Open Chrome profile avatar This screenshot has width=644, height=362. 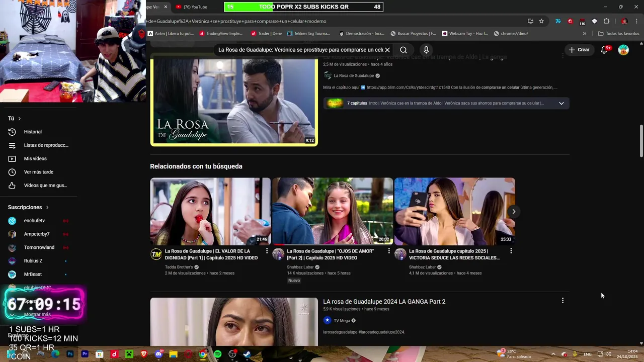[x=624, y=21]
